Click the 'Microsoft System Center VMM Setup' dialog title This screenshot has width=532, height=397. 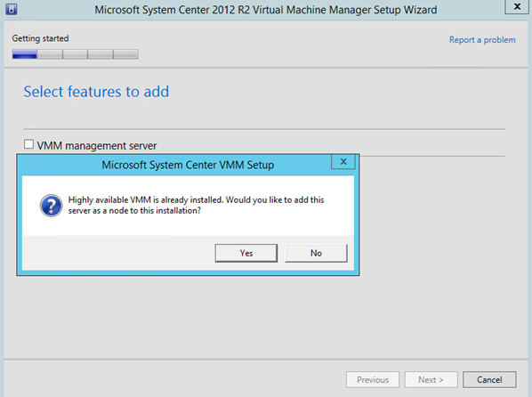pos(188,165)
